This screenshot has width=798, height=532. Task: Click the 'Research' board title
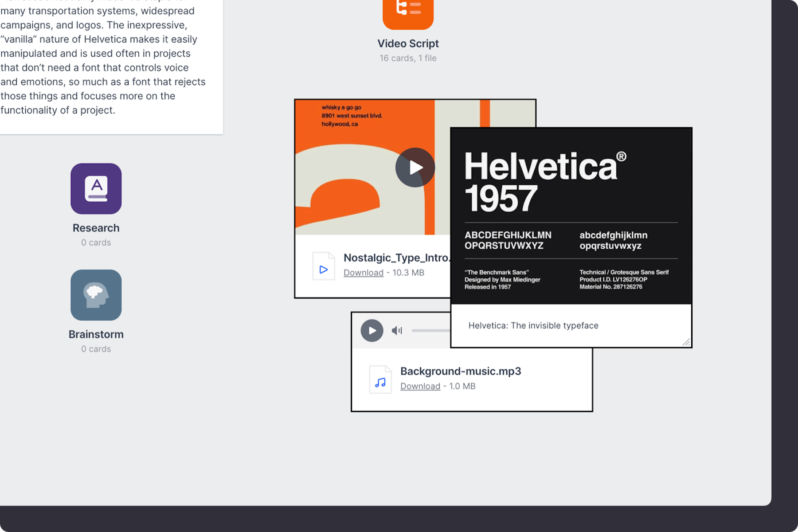click(96, 228)
